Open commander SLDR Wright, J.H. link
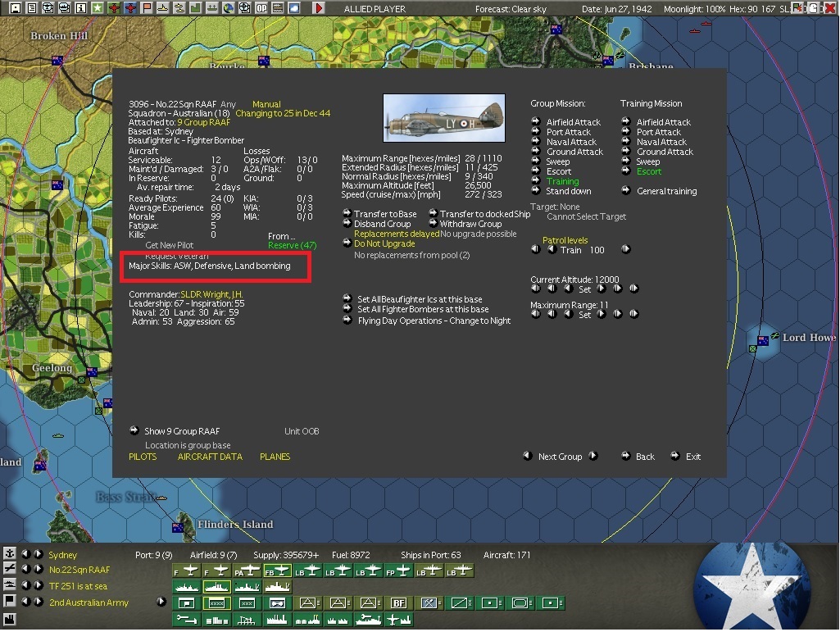 pos(211,294)
